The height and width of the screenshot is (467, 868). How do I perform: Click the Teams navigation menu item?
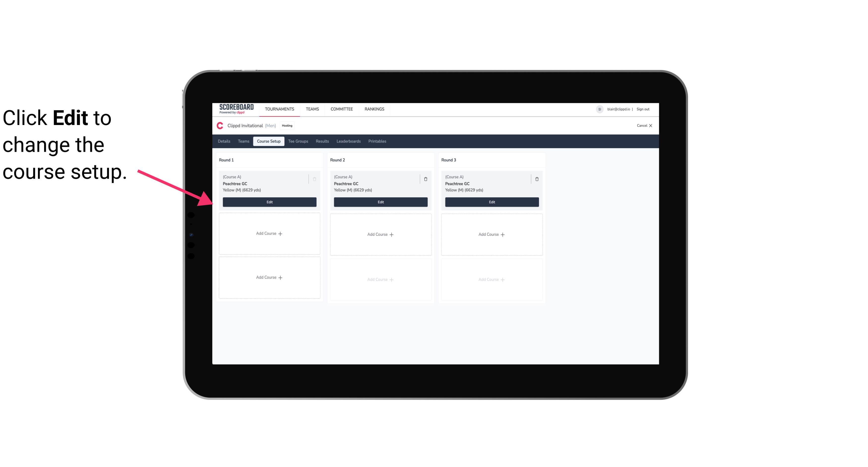[311, 109]
